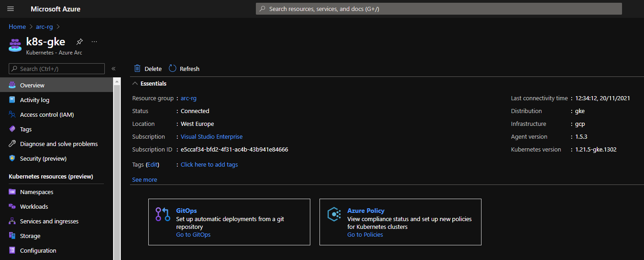Click the Overview sidebar icon

point(12,85)
